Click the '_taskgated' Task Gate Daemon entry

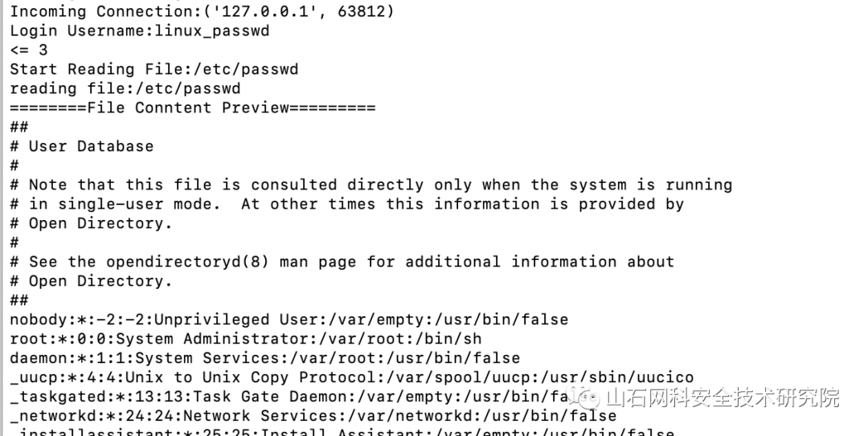coord(289,397)
